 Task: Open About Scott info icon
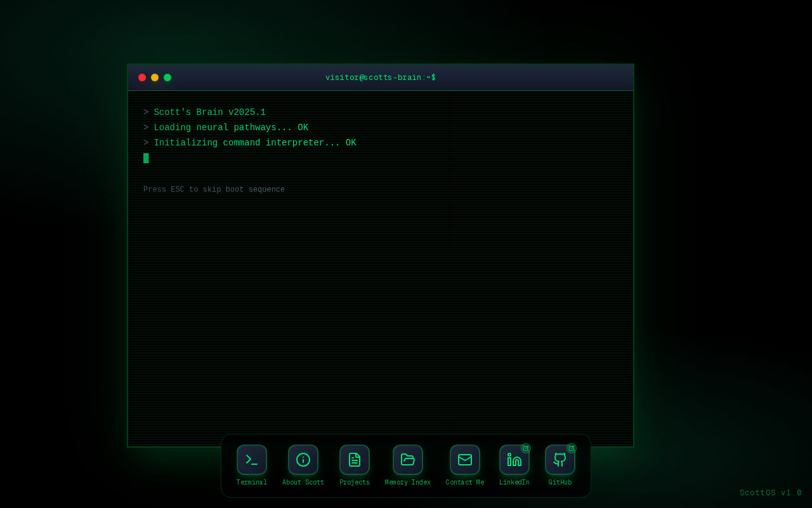click(303, 460)
